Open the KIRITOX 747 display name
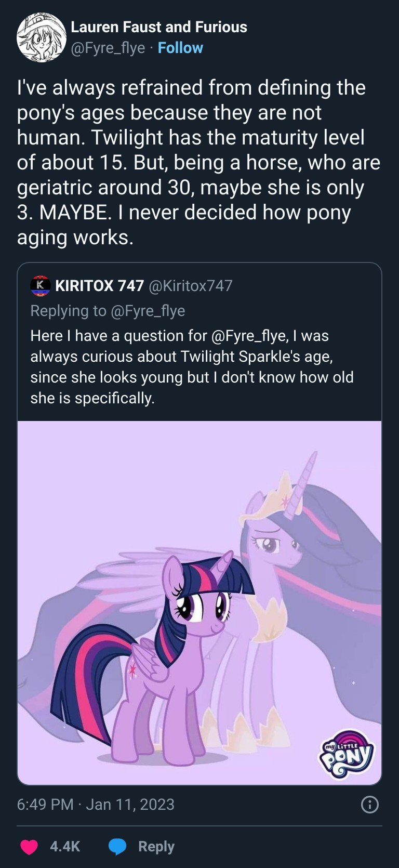This screenshot has width=399, height=868. pos(99,285)
